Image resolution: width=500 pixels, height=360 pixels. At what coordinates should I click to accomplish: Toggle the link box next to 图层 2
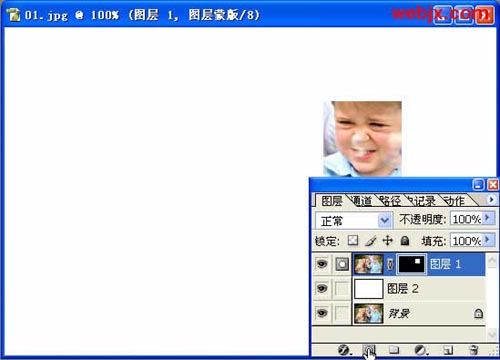tap(342, 289)
